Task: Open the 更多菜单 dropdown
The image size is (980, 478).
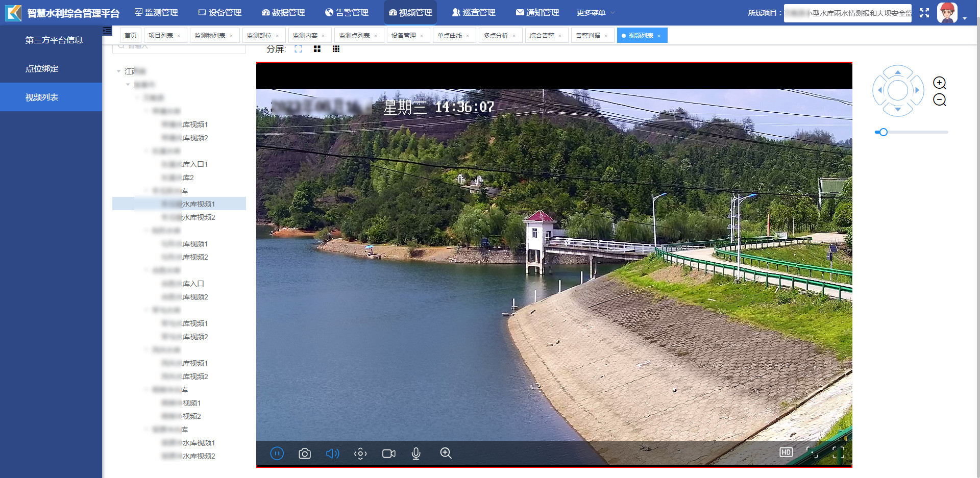Action: tap(595, 13)
